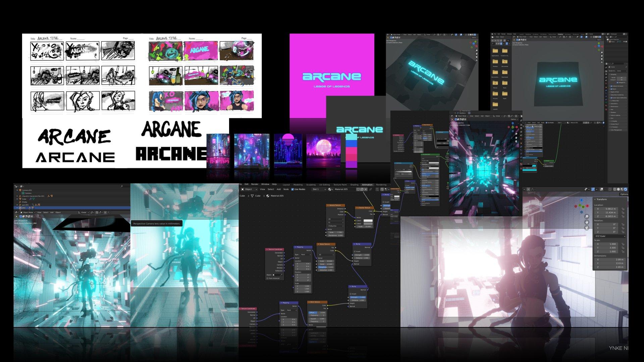
Task: Click the pan hand gizmo icon
Action: click(587, 222)
